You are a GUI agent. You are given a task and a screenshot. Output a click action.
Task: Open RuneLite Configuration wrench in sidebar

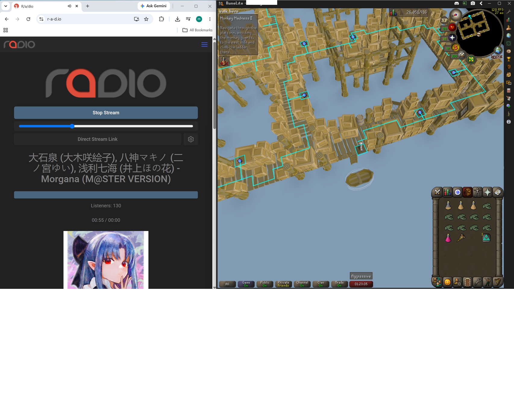(x=509, y=12)
